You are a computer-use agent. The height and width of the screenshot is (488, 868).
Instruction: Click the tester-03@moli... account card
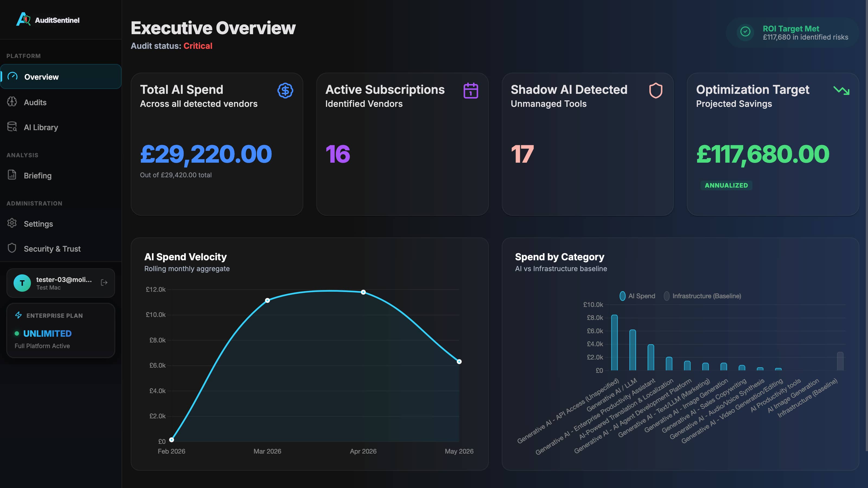click(61, 283)
